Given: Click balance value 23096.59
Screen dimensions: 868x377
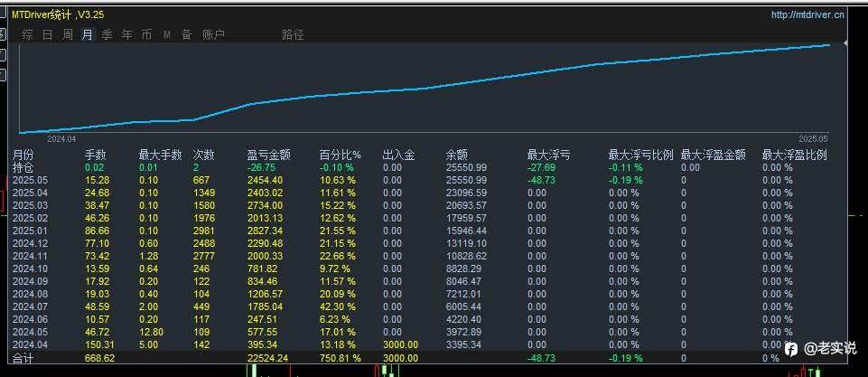Looking at the screenshot, I should 466,193.
